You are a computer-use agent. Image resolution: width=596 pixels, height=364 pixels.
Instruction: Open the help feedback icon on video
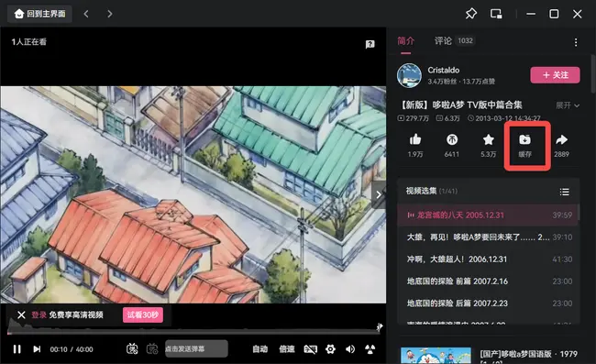pyautogui.click(x=370, y=44)
